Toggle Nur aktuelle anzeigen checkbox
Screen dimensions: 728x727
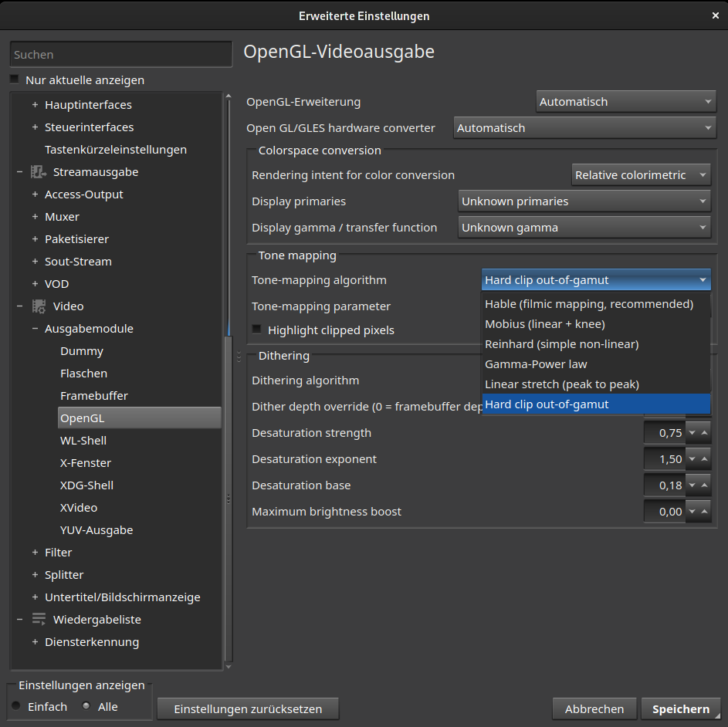click(x=15, y=79)
